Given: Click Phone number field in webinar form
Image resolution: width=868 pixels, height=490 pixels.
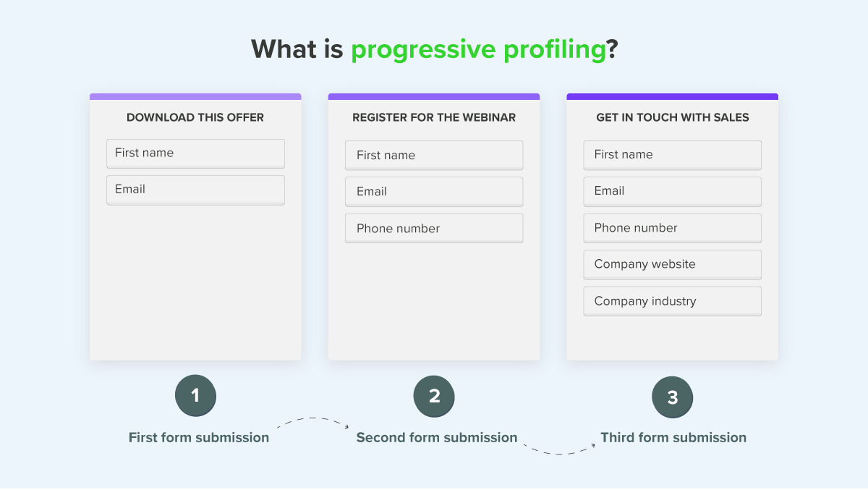Looking at the screenshot, I should tap(434, 228).
